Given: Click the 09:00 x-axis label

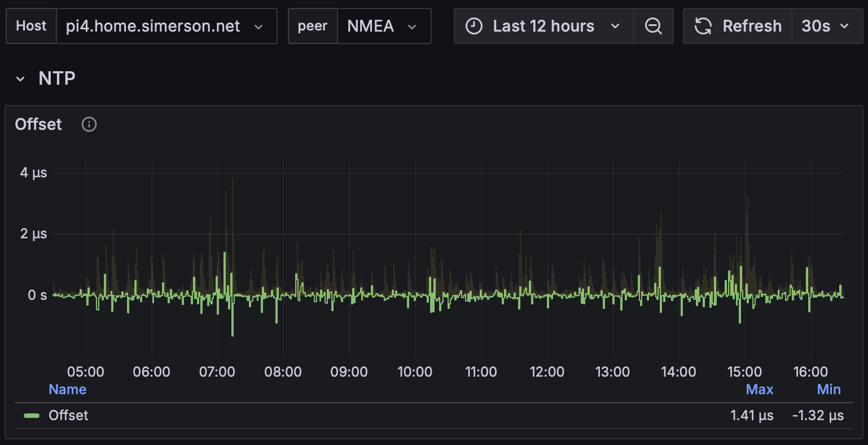Looking at the screenshot, I should [x=349, y=372].
